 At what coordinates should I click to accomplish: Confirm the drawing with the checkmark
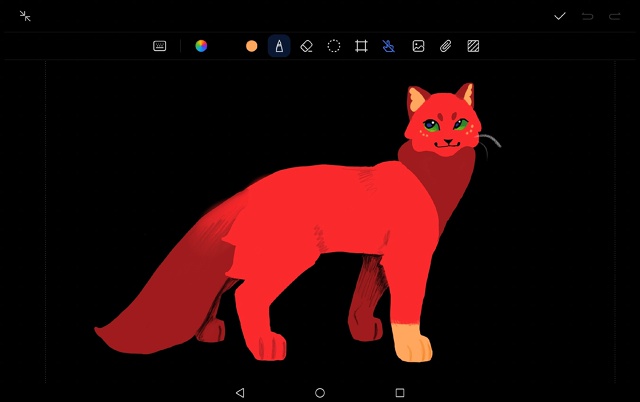560,16
